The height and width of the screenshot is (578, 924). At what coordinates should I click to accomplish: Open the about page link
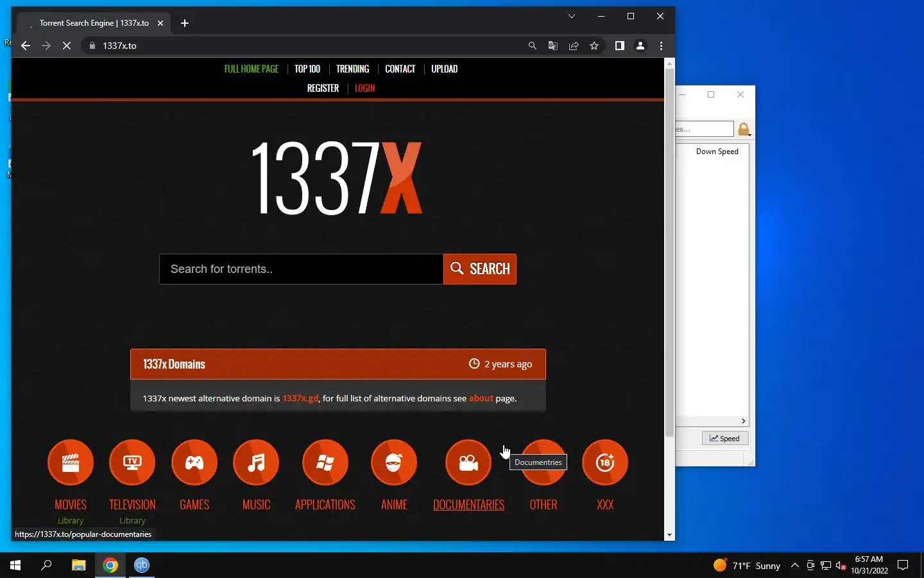pos(481,398)
